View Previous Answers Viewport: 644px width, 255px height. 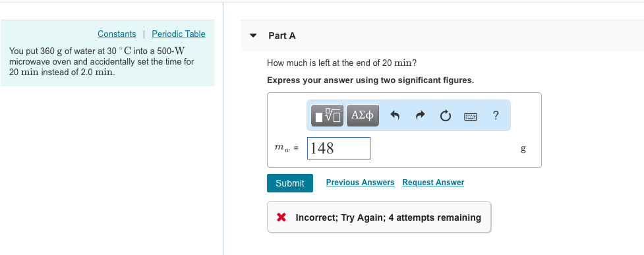pos(360,183)
